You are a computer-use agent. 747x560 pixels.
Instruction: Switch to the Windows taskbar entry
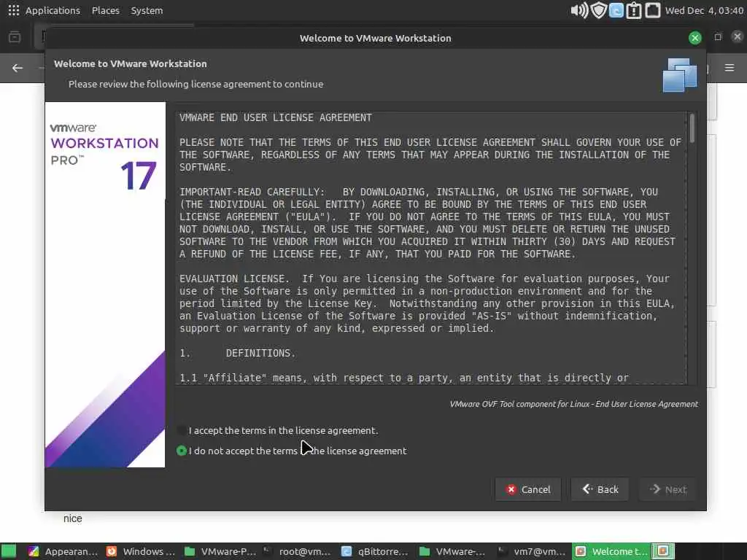pyautogui.click(x=141, y=551)
